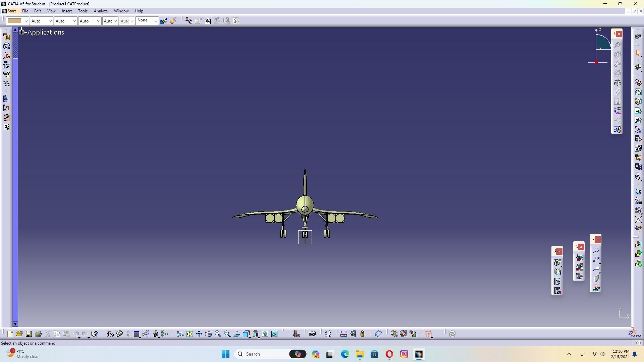Viewport: 644px width, 362px height.
Task: Open a file with the folder icon
Action: click(19, 334)
